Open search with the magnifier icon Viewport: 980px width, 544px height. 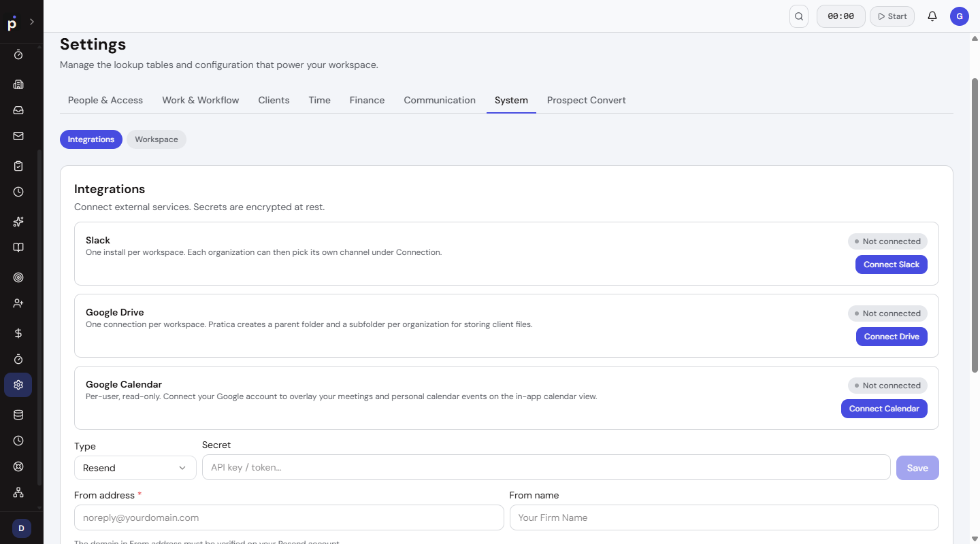click(799, 16)
